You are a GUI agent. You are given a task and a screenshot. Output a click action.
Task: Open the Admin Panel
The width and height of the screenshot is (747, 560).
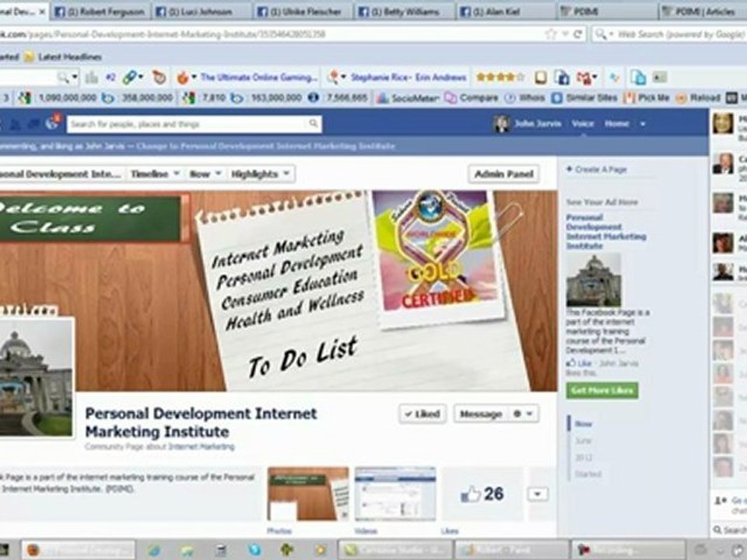click(x=504, y=174)
